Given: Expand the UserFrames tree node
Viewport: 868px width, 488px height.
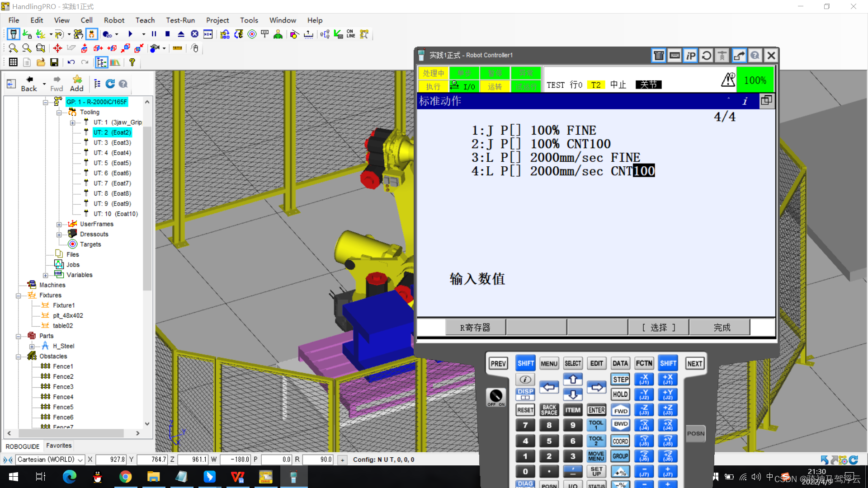Looking at the screenshot, I should pos(59,225).
